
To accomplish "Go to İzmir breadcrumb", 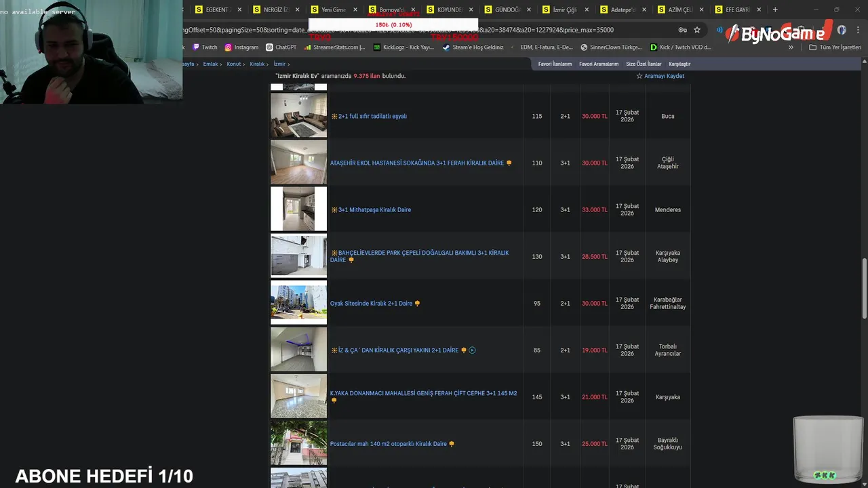I will (x=279, y=64).
